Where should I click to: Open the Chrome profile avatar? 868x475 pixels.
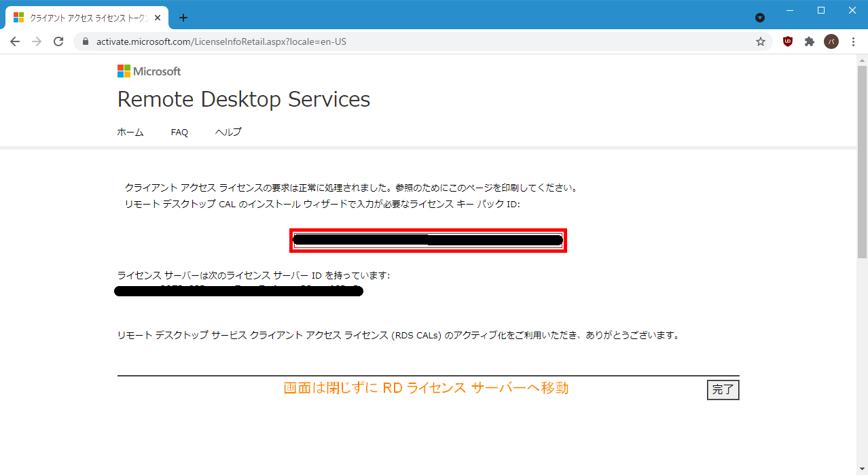click(831, 41)
